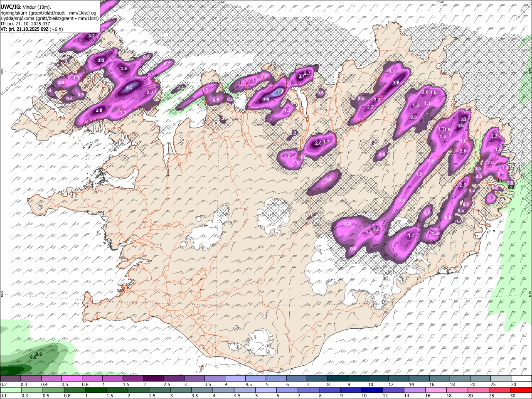The image size is (532, 399).
Task: Click the 2.3 snowfall value in the east
Action: pyautogui.click(x=494, y=136)
